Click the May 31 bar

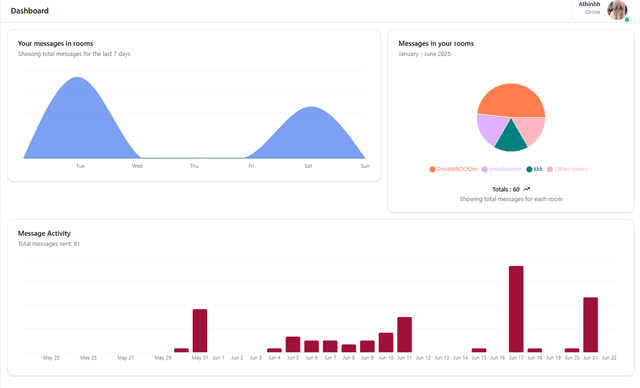pyautogui.click(x=200, y=330)
